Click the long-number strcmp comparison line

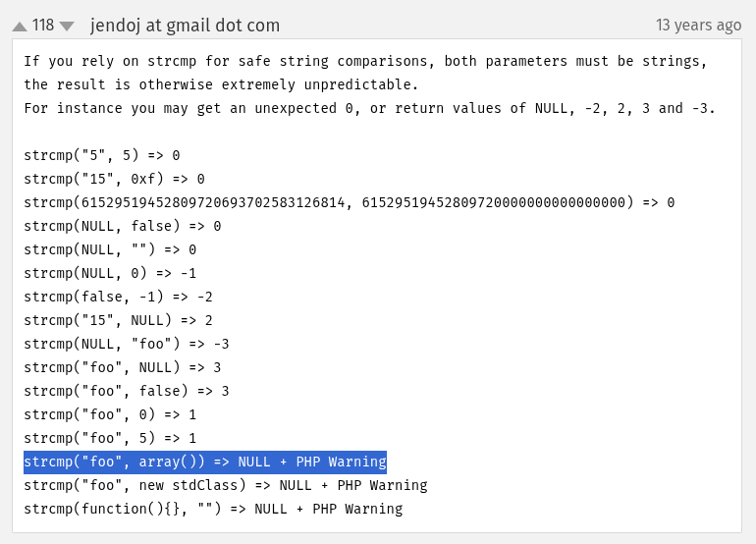click(x=349, y=202)
